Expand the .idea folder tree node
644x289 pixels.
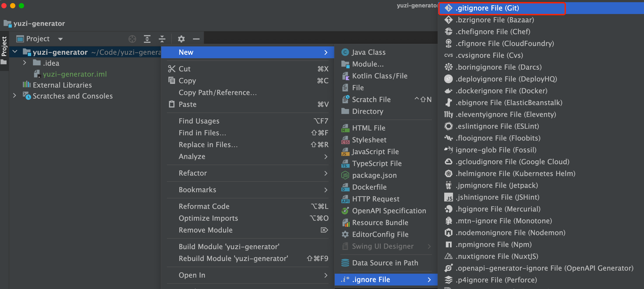(x=25, y=63)
